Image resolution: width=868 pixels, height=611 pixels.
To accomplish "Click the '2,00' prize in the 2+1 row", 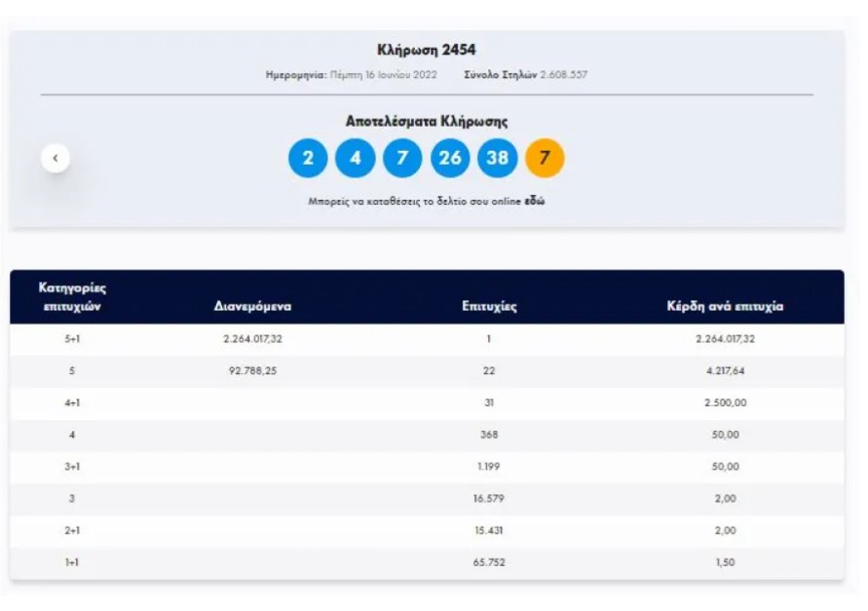I will point(725,531).
